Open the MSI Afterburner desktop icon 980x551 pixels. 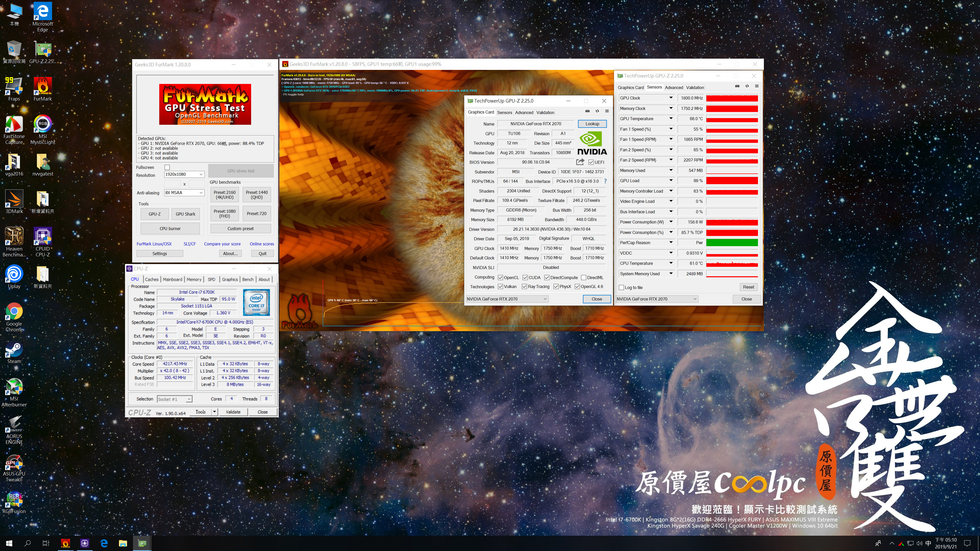(14, 392)
